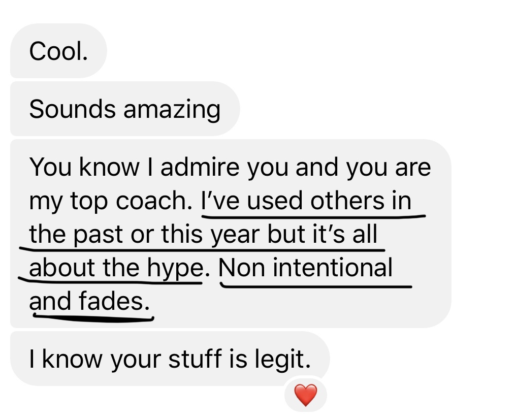The image size is (515, 420).
Task: Select the underlined "and fades." text
Action: [x=89, y=301]
